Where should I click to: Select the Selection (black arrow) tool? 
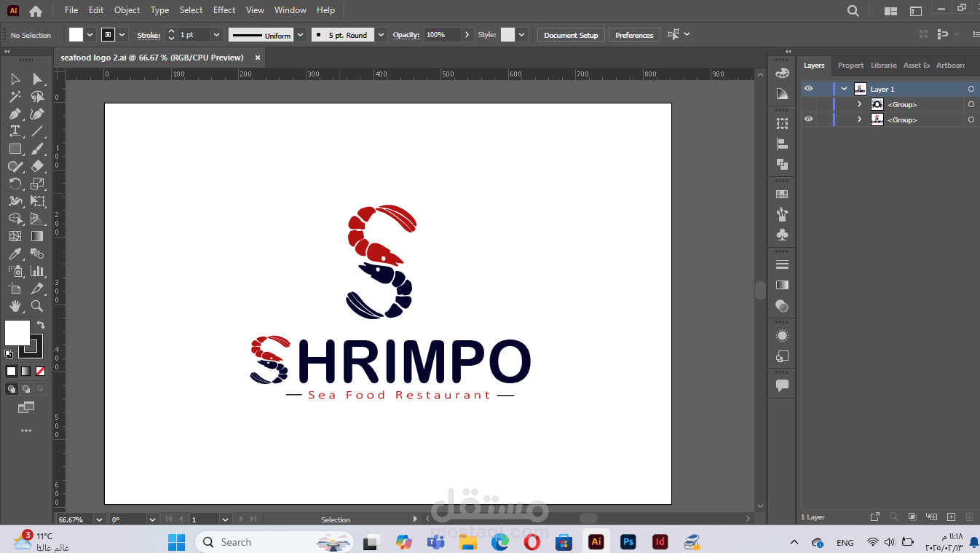click(15, 79)
